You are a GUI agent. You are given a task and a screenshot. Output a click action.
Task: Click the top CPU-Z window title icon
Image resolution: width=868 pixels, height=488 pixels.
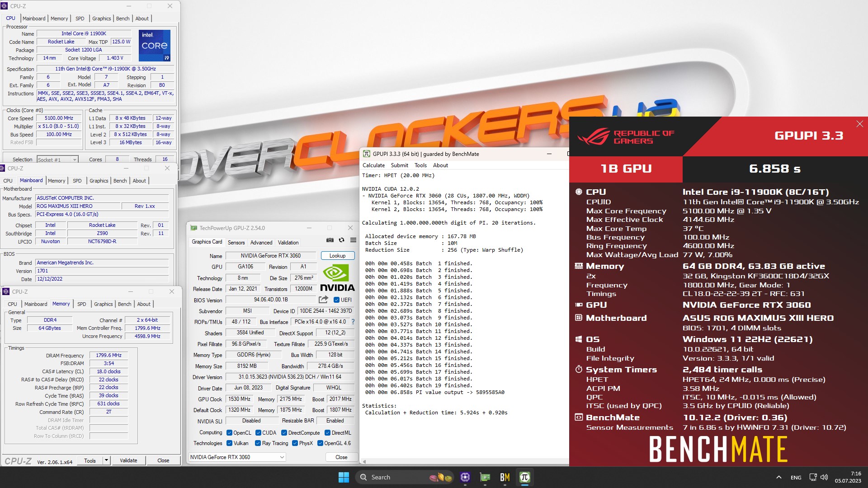pos(5,6)
